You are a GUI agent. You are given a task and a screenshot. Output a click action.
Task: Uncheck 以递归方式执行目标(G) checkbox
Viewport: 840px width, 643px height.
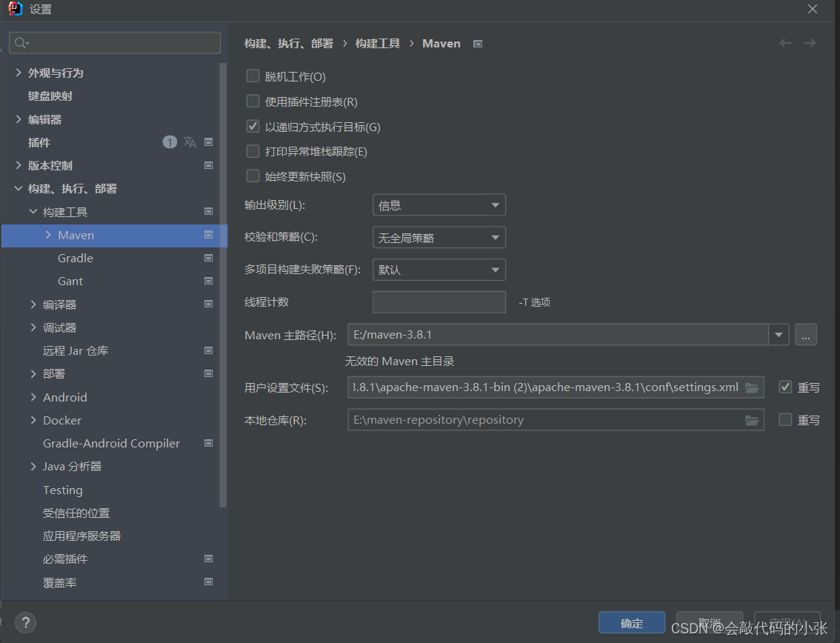click(x=253, y=127)
